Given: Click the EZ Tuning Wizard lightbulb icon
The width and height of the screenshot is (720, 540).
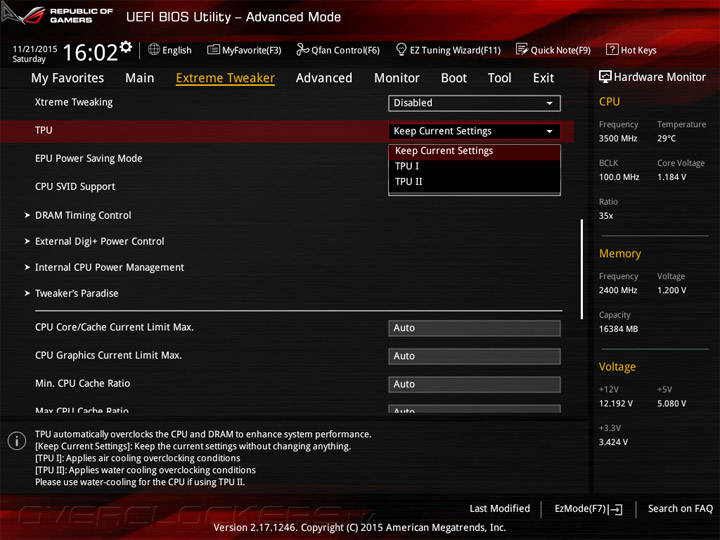Looking at the screenshot, I should (x=401, y=49).
